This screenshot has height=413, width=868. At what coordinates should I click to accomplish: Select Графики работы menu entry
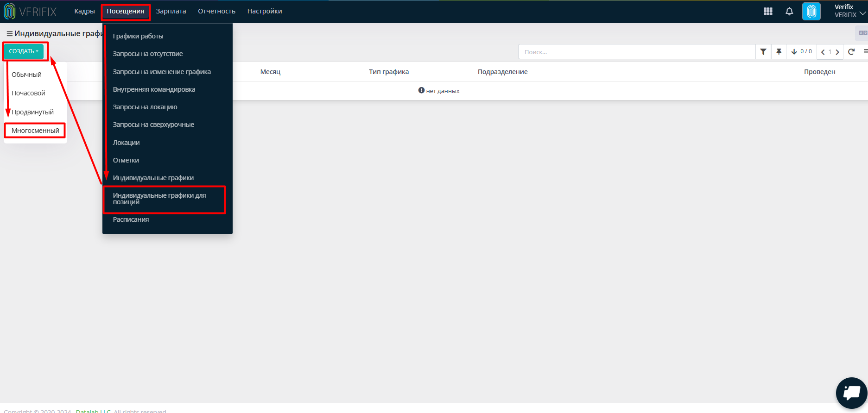(138, 36)
